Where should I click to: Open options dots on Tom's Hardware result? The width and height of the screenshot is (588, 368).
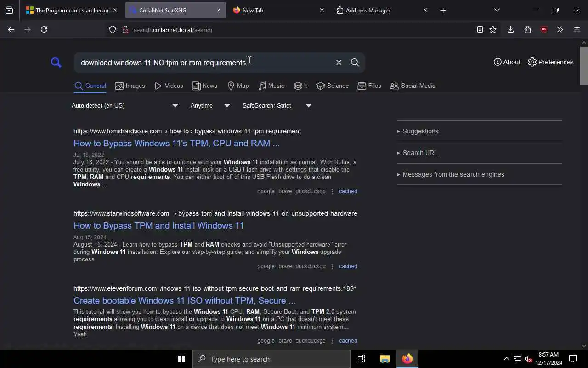pos(332,191)
